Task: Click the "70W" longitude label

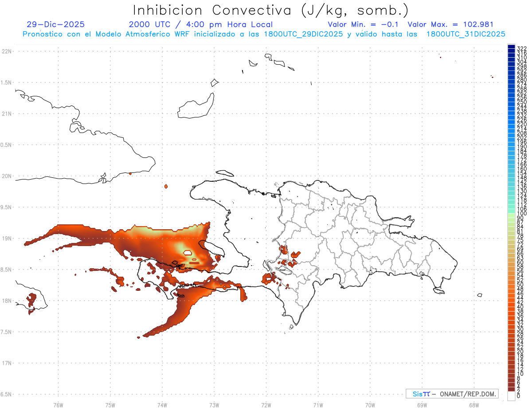Action: click(370, 404)
